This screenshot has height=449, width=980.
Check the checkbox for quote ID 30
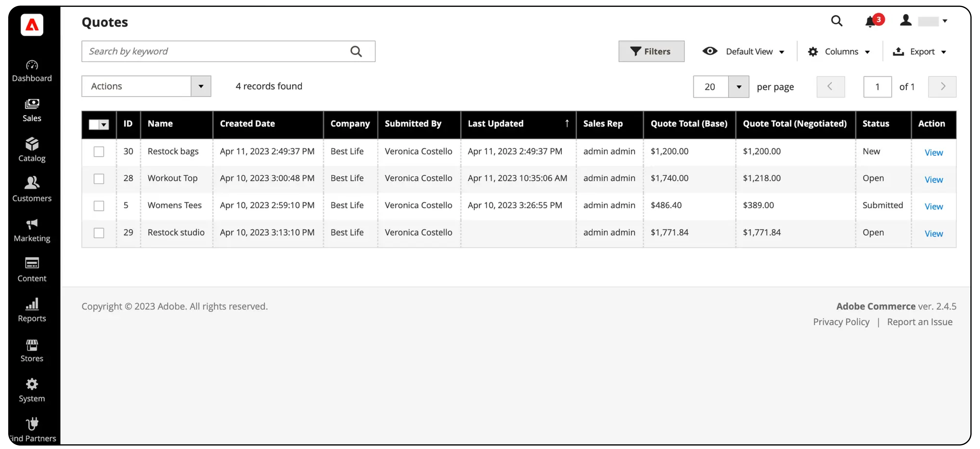coord(99,151)
